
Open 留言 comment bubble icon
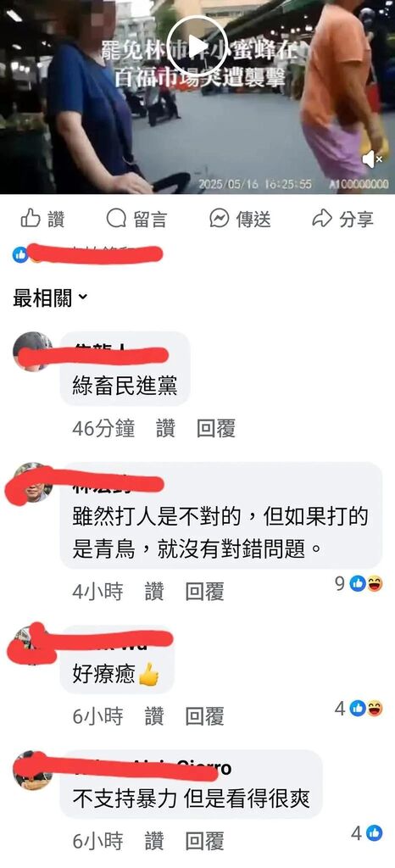(x=116, y=219)
